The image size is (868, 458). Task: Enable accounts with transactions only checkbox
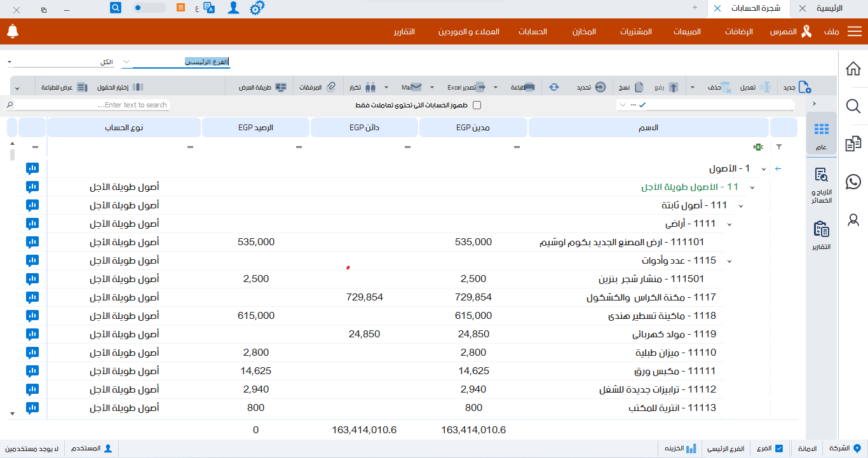coord(477,105)
